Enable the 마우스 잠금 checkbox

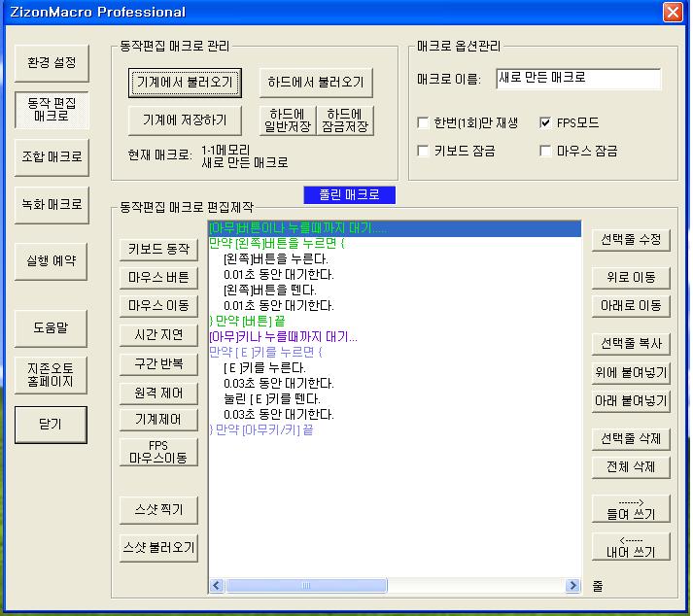point(546,152)
